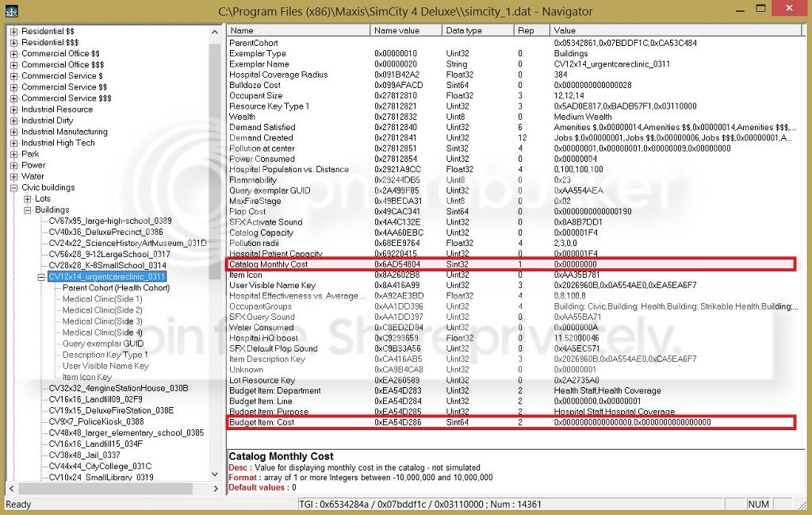The width and height of the screenshot is (812, 515).
Task: Select Medical Clinic(Side 1) item
Action: (x=102, y=299)
